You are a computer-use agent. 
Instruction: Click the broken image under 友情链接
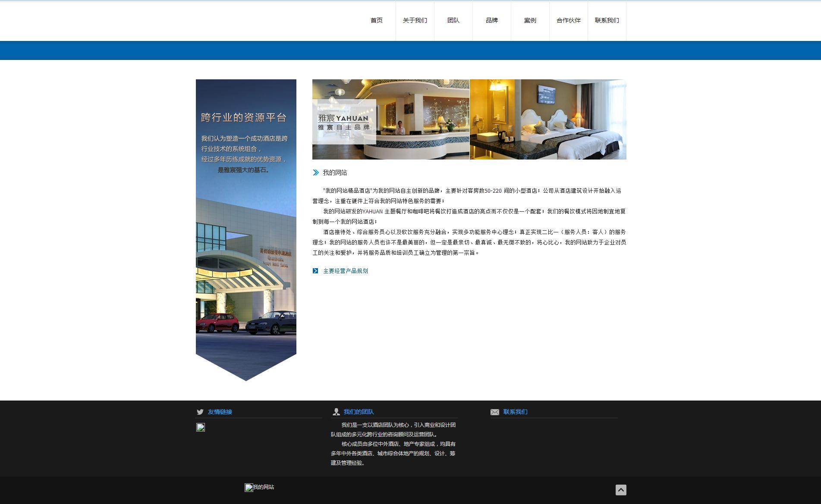201,427
